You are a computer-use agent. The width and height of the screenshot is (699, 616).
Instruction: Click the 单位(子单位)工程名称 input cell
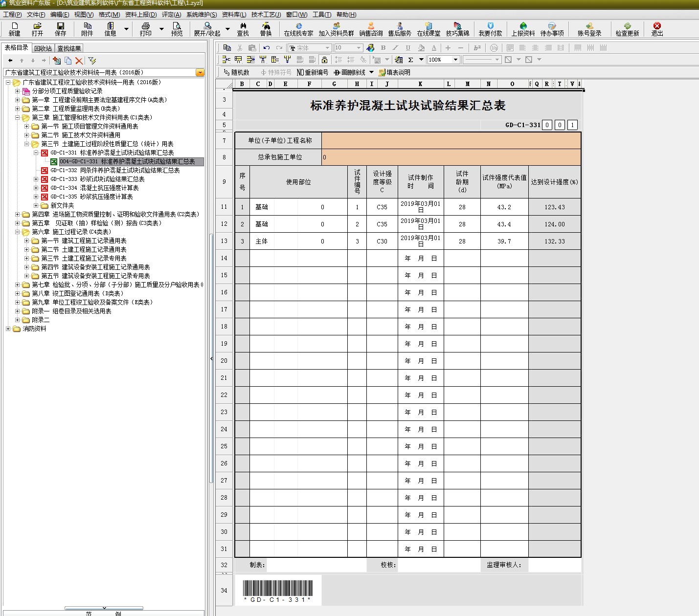[451, 140]
